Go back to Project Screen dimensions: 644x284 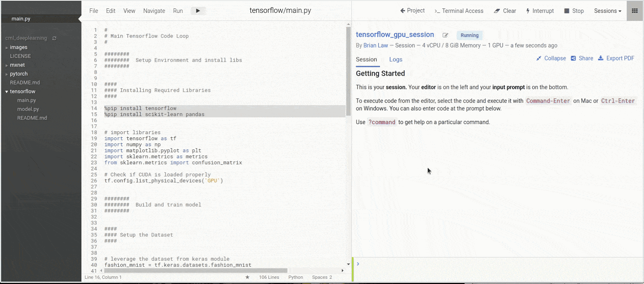pyautogui.click(x=413, y=10)
